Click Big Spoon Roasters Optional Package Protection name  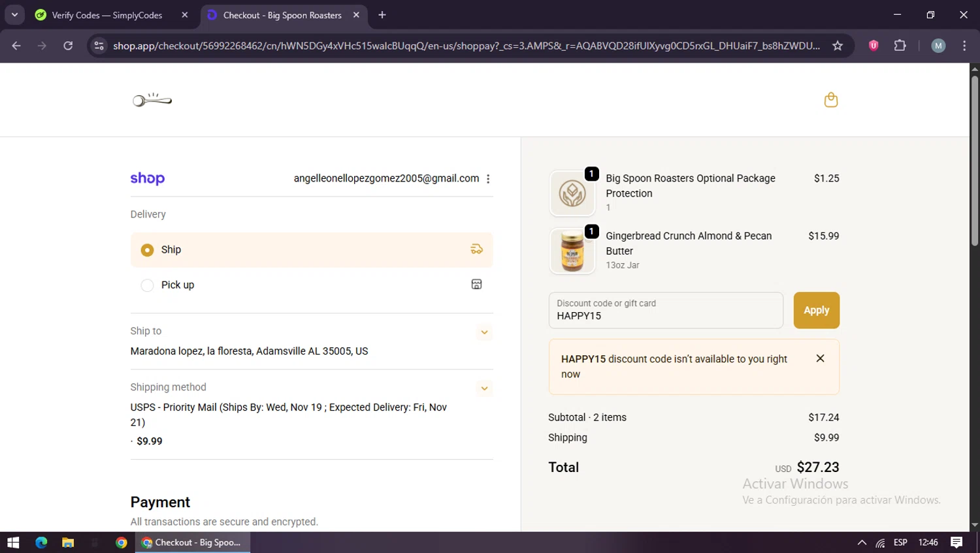[691, 186]
